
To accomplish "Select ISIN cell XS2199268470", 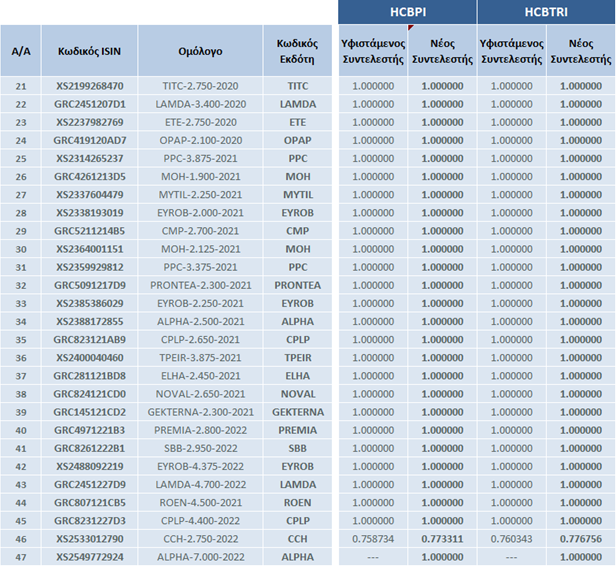I will (x=89, y=87).
